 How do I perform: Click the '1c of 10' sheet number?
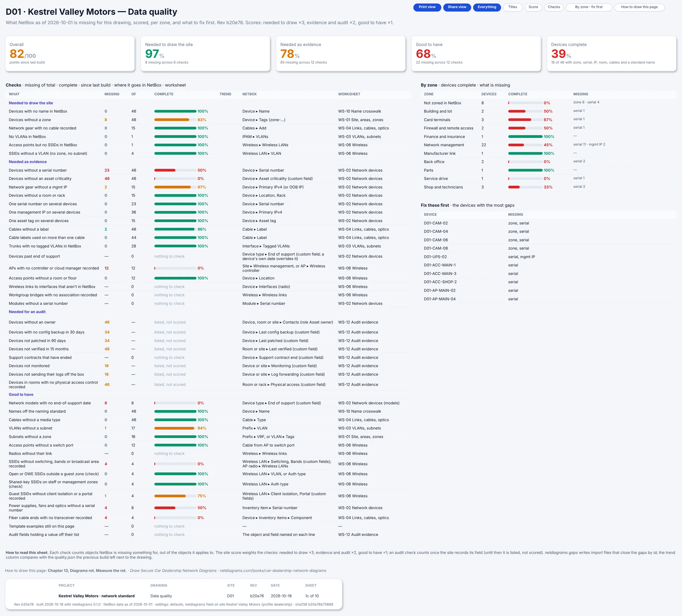312,596
